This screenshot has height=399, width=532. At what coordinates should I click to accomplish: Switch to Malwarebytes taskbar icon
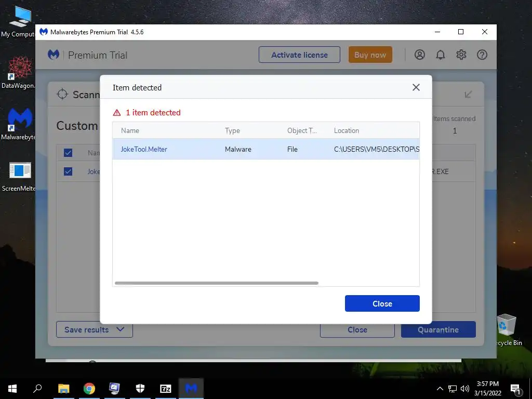pyautogui.click(x=191, y=388)
